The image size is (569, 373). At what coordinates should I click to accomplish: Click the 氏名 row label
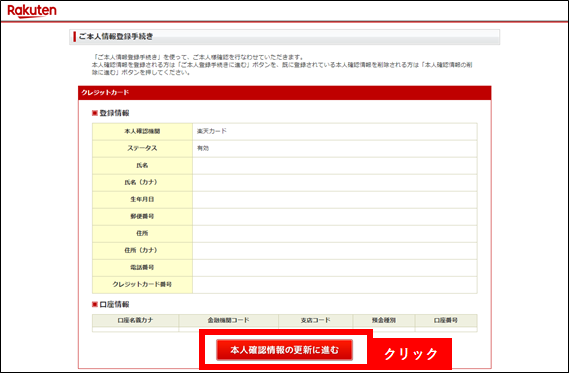[142, 165]
